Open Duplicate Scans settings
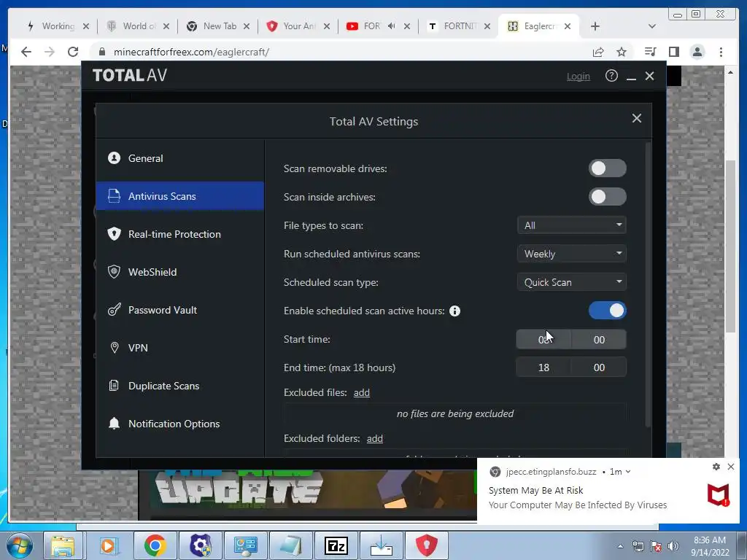747x560 pixels. point(179,386)
